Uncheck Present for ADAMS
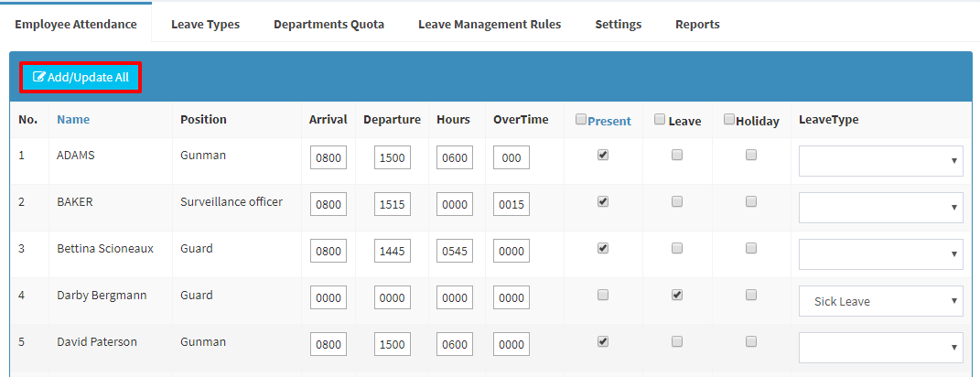980x377 pixels. [602, 155]
